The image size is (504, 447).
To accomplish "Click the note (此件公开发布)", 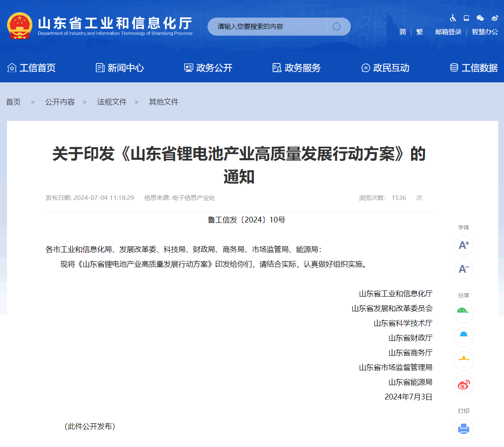I will point(90,427).
